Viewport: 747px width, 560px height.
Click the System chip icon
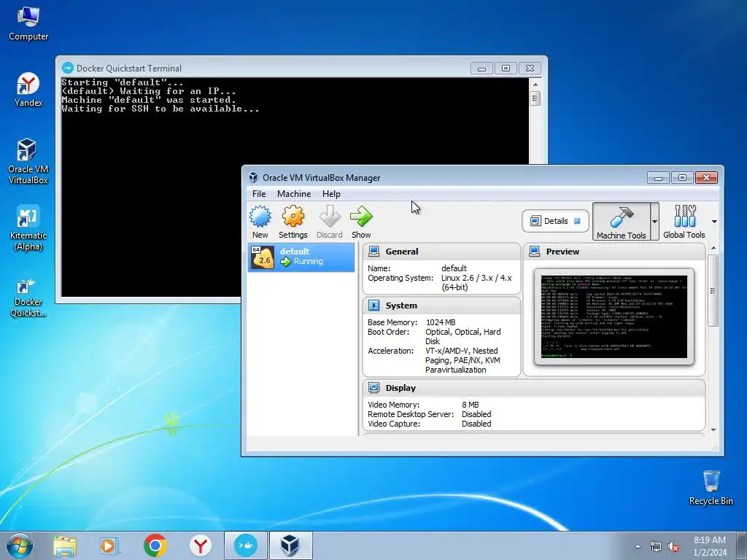[374, 306]
